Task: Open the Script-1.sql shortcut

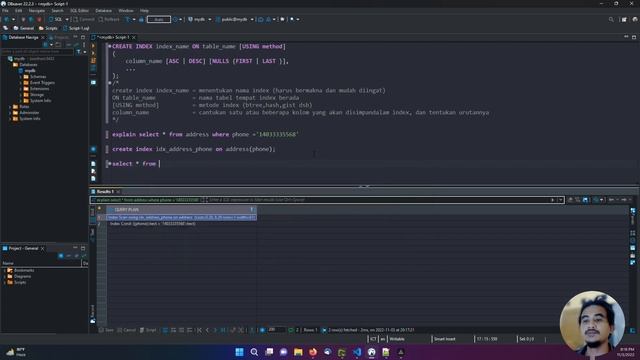Action: pos(76,28)
